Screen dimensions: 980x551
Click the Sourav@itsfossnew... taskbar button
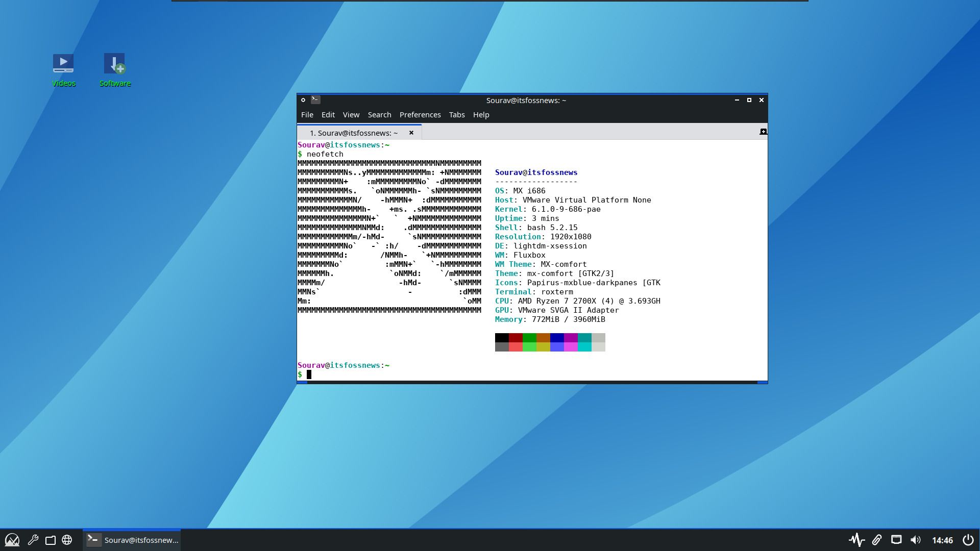point(132,540)
